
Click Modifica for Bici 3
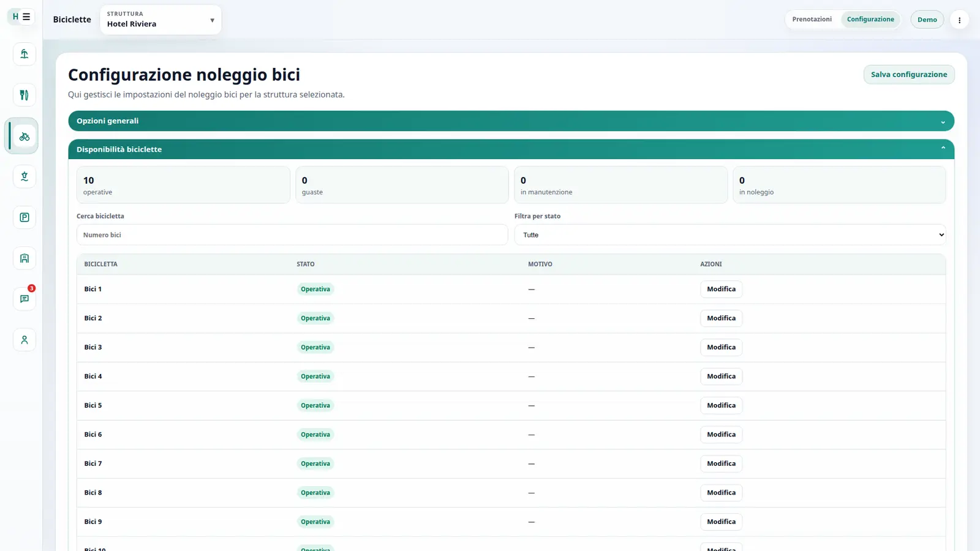(x=721, y=347)
